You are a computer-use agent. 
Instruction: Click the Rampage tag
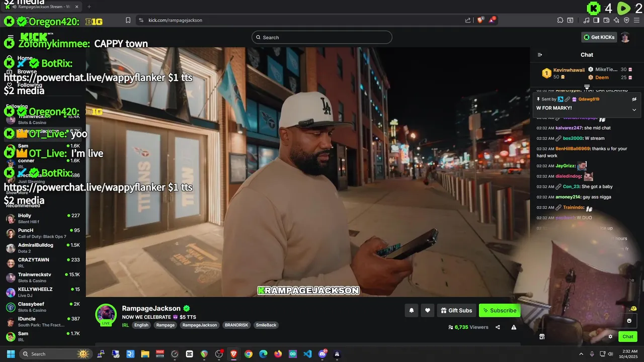166,325
